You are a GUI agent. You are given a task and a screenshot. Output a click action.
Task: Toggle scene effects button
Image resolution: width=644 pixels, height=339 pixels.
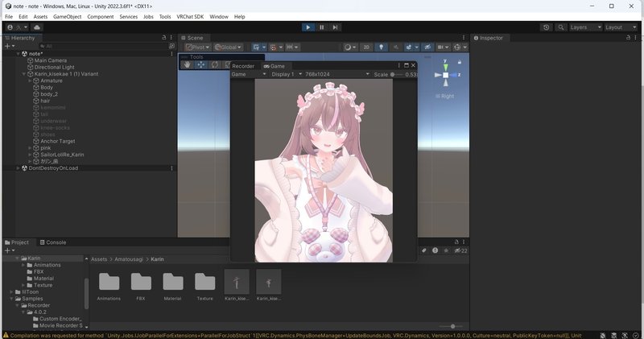409,48
